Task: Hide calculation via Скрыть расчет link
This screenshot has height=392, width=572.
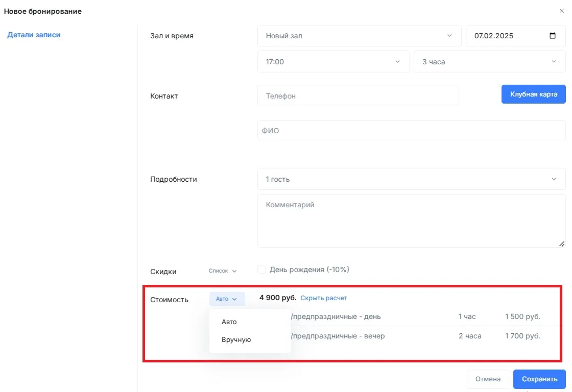Action: pos(323,298)
